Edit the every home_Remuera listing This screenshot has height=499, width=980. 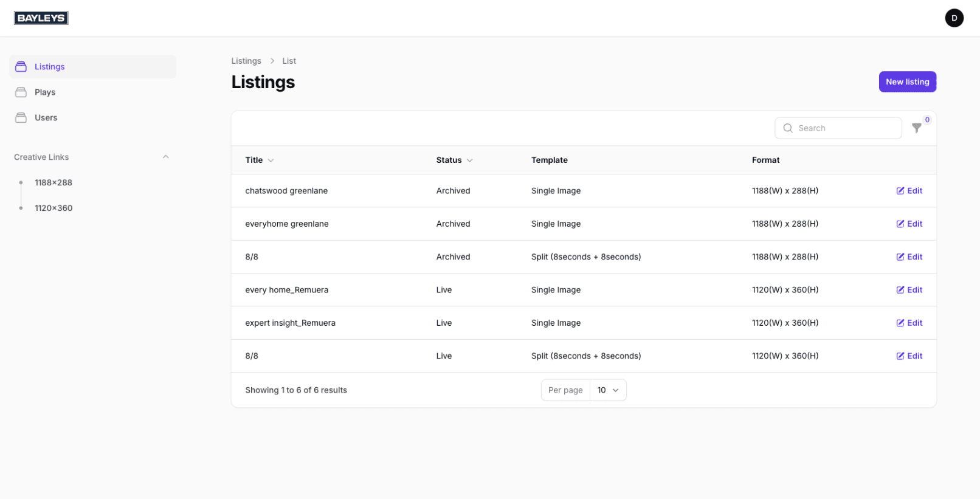pyautogui.click(x=909, y=290)
